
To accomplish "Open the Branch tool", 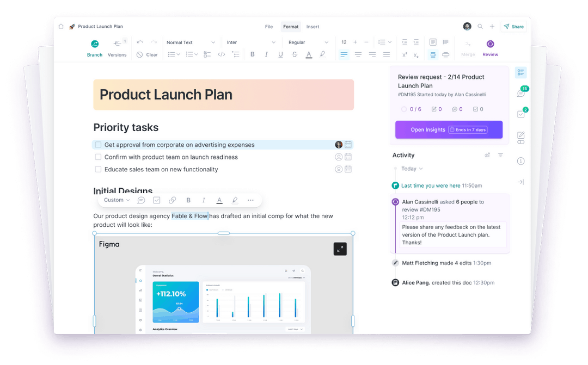I will (95, 48).
